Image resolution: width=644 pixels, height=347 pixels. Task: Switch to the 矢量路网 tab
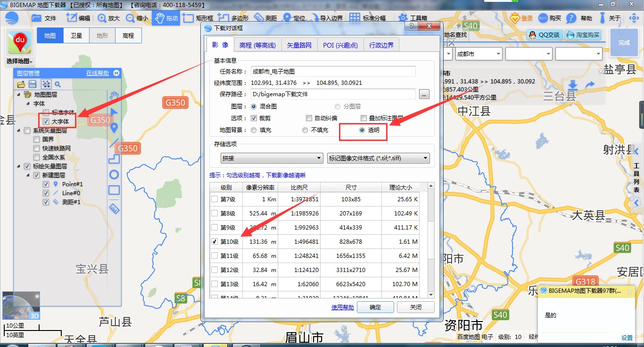(299, 45)
